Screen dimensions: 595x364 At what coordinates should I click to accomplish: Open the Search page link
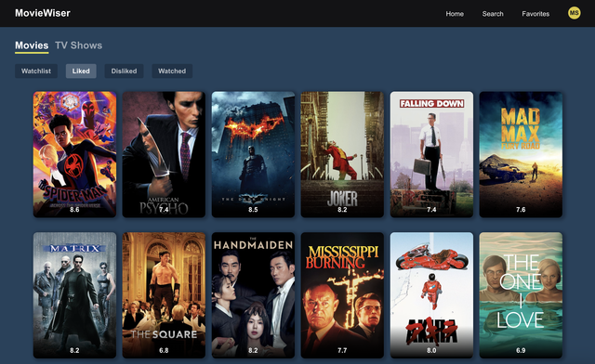(x=493, y=14)
